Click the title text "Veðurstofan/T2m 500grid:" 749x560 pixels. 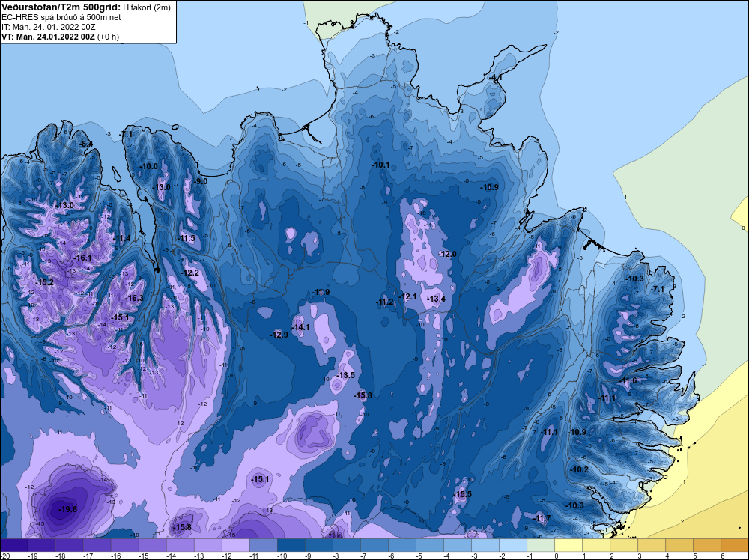(61, 7)
